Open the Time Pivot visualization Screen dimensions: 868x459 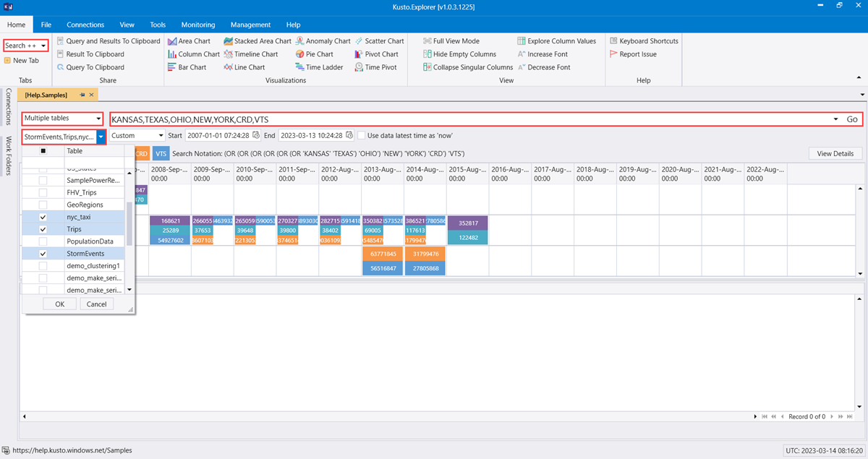coord(378,67)
